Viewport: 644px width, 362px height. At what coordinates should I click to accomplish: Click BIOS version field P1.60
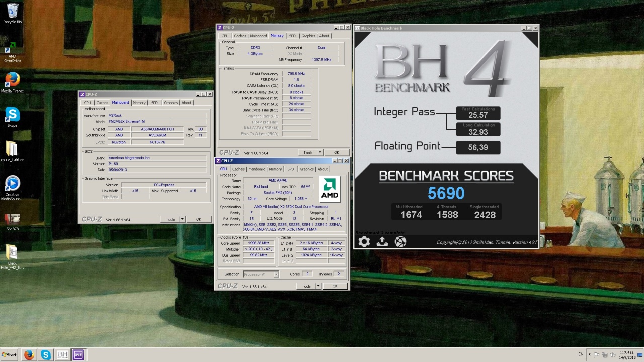157,164
